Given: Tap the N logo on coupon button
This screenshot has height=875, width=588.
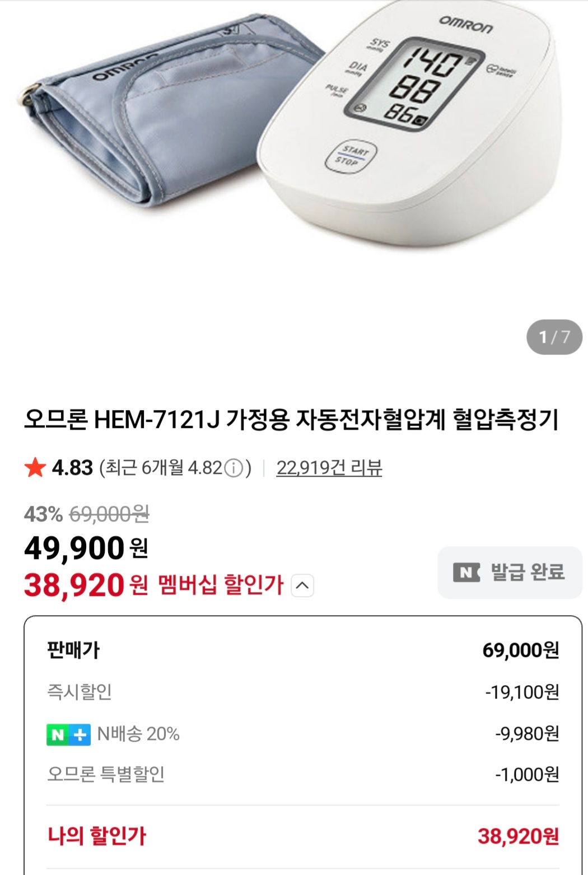Looking at the screenshot, I should pos(466,573).
